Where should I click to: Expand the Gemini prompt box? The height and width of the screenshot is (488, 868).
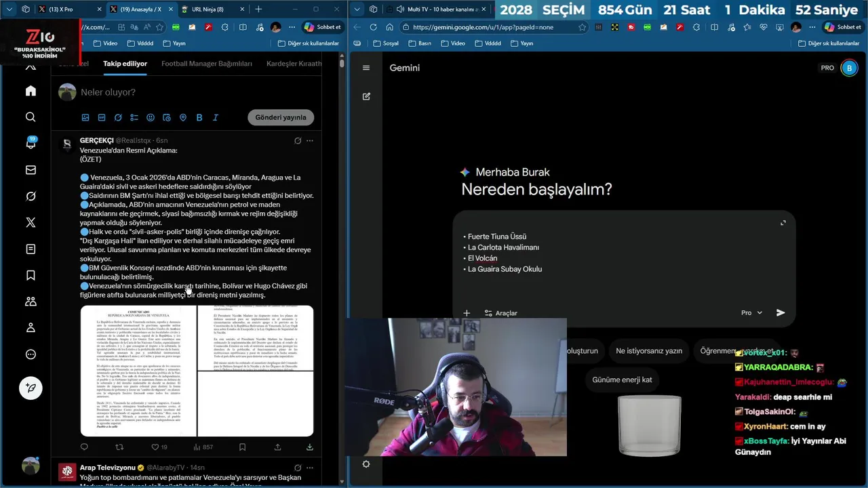[783, 223]
